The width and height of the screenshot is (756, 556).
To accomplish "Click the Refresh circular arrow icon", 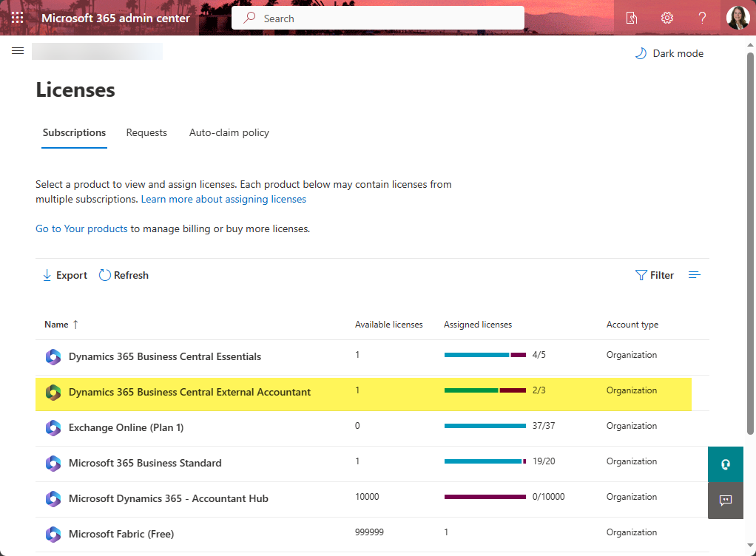I will [x=104, y=275].
